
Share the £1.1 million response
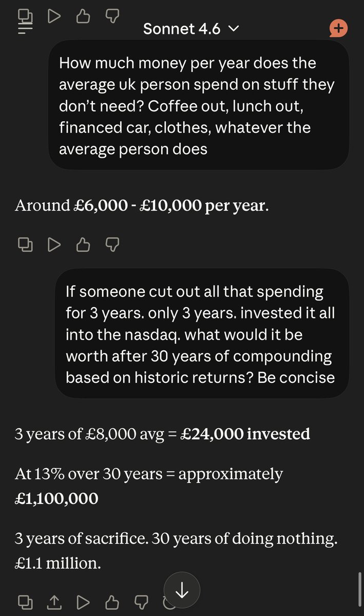54,601
